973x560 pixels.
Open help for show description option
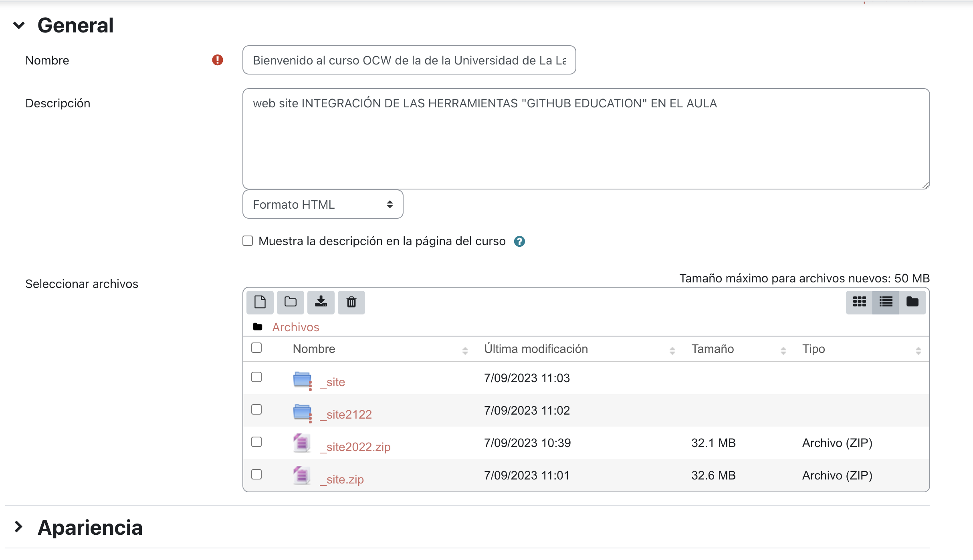tap(519, 242)
